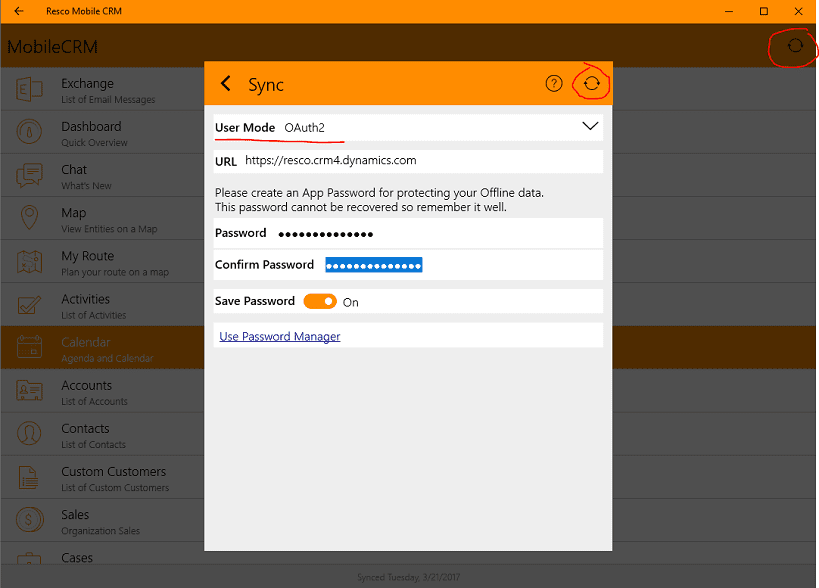
Task: Open the Chat speech bubble icon
Action: 29,175
